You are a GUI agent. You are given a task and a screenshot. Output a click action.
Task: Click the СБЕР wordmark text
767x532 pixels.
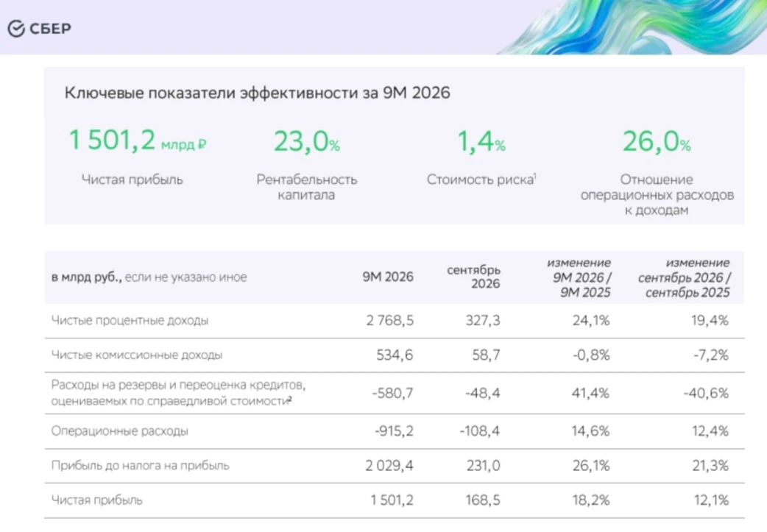click(50, 29)
